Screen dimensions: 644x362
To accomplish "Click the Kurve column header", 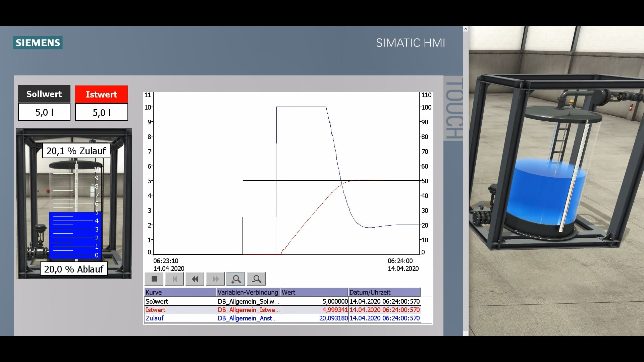I will click(x=180, y=292).
